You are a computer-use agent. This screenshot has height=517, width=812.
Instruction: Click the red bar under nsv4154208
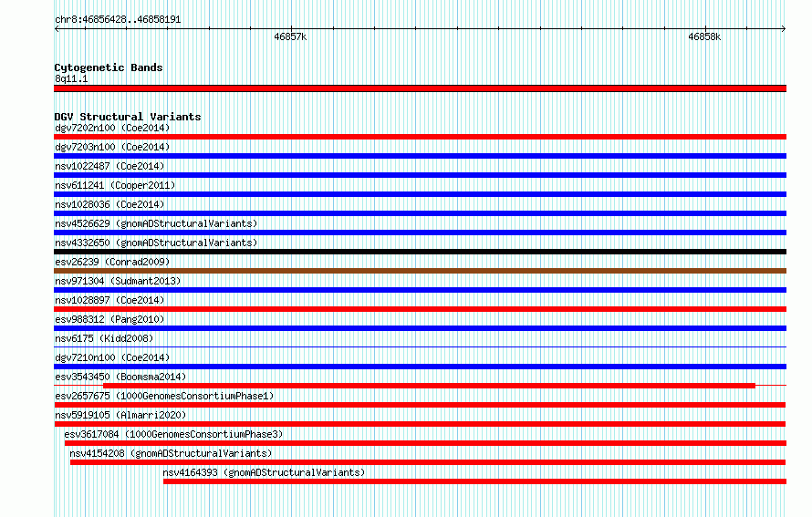click(428, 462)
